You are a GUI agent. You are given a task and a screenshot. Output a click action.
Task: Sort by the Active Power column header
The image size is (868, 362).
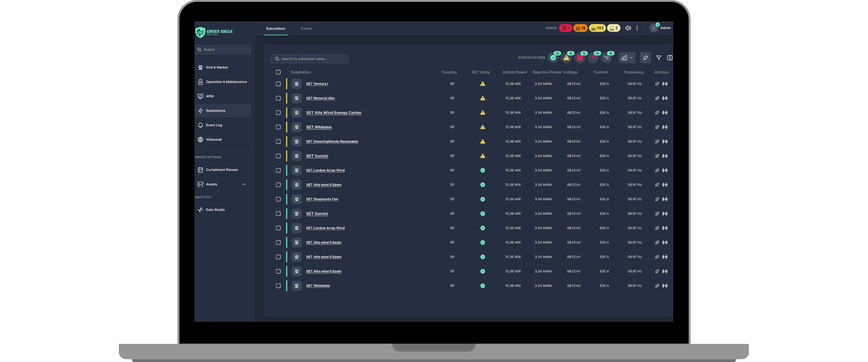[514, 72]
